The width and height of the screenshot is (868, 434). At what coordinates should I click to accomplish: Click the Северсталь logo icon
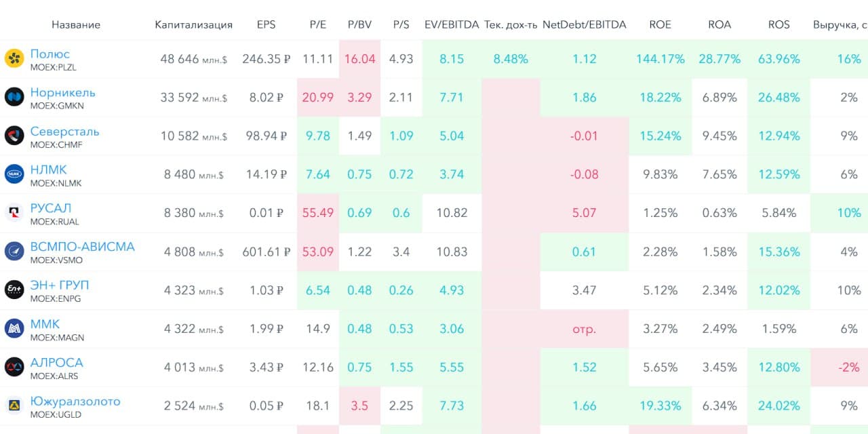(x=14, y=136)
